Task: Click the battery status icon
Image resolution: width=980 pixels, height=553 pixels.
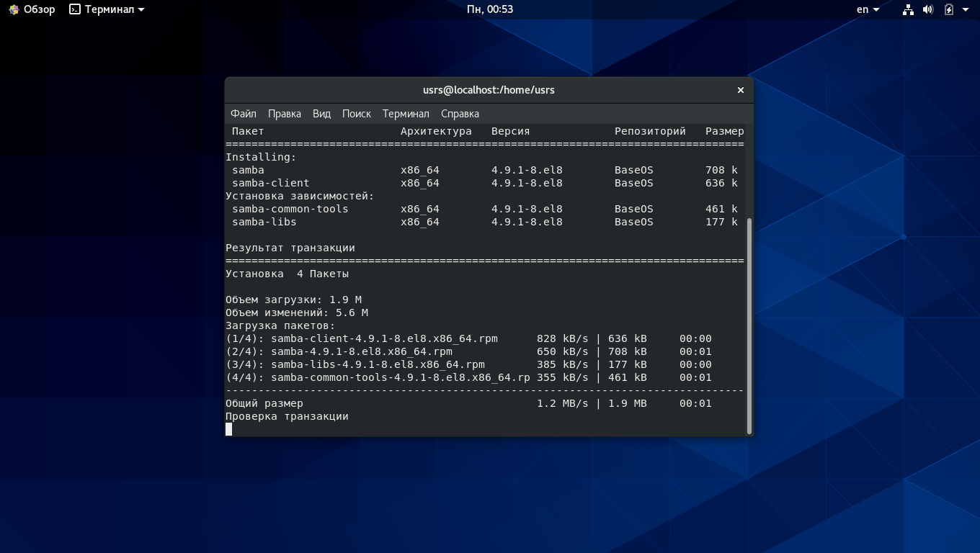Action: click(948, 9)
